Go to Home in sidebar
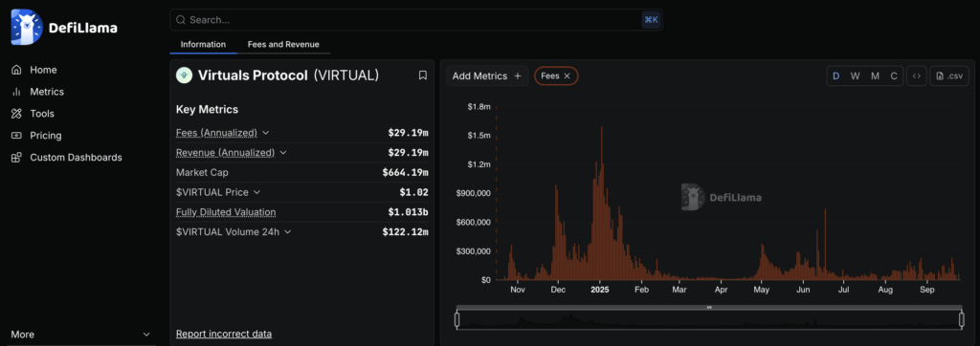Image resolution: width=980 pixels, height=346 pixels. [x=43, y=70]
